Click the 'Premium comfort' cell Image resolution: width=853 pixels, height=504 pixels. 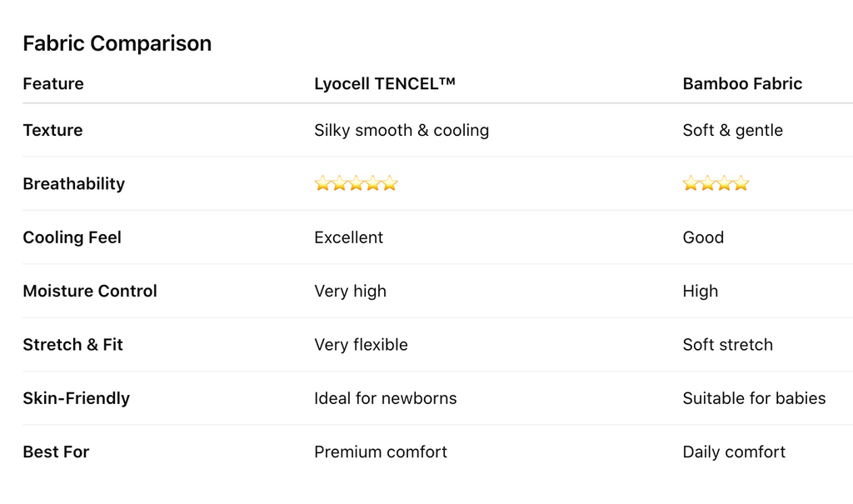pyautogui.click(x=380, y=452)
